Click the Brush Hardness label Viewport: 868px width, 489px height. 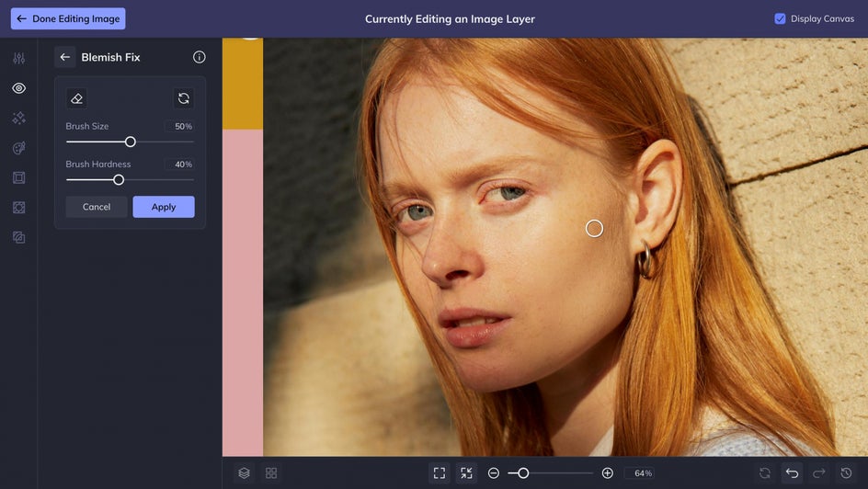point(98,165)
